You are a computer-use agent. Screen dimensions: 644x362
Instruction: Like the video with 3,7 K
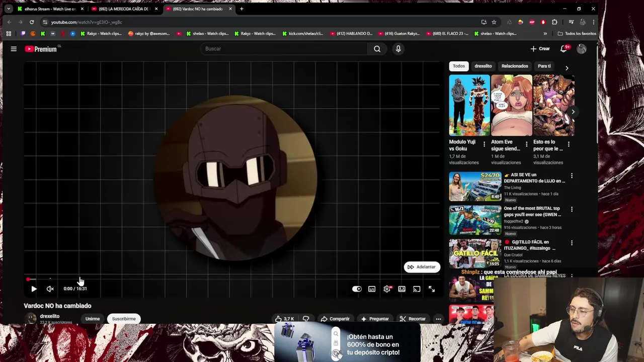pyautogui.click(x=284, y=319)
